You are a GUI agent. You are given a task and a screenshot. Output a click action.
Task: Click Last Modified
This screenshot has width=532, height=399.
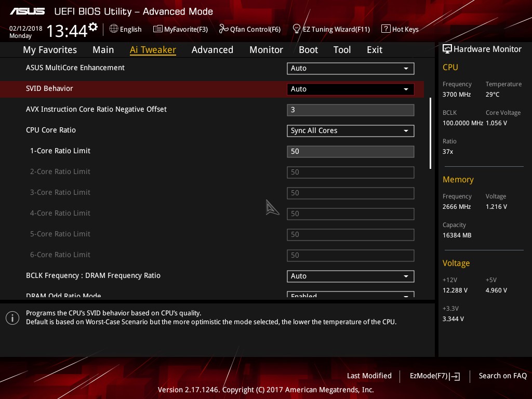[369, 376]
